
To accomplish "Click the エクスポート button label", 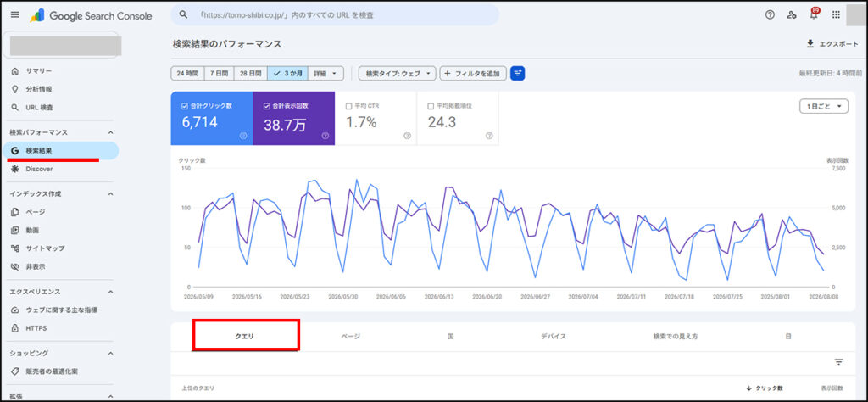I will (x=838, y=44).
